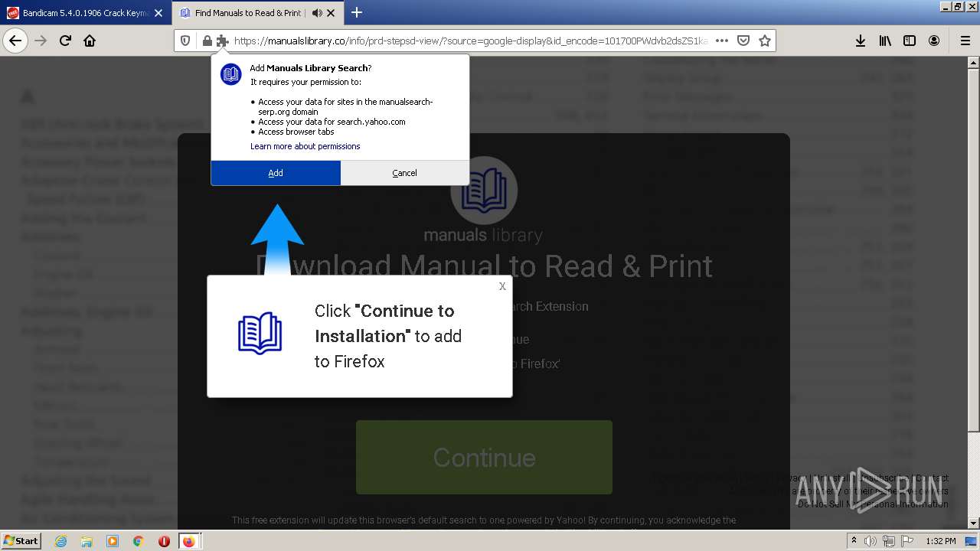Open the Windows Start menu

click(21, 540)
